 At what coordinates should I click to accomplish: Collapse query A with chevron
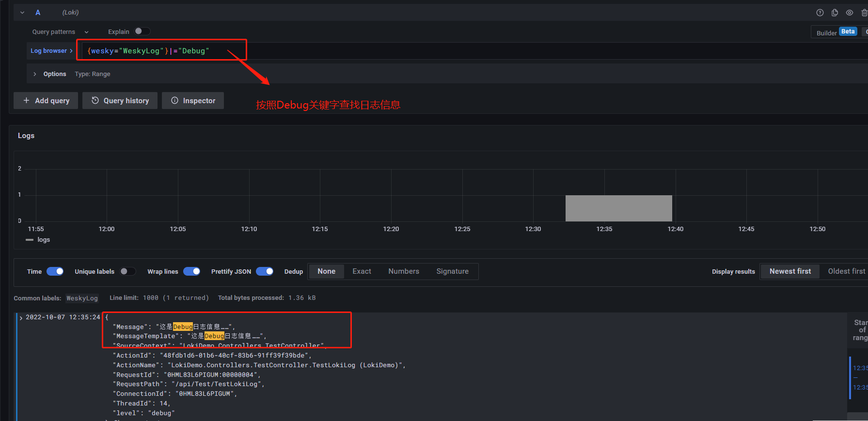pyautogui.click(x=22, y=13)
